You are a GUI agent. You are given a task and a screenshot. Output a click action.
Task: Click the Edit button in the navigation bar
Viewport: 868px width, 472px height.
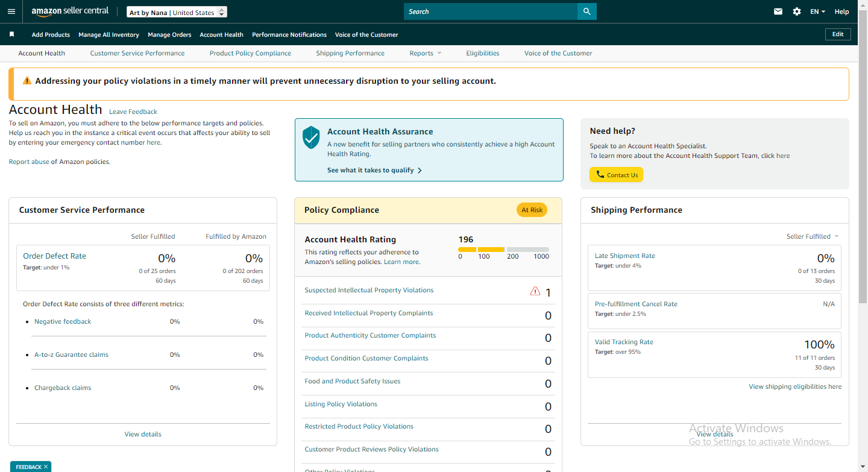tap(838, 34)
